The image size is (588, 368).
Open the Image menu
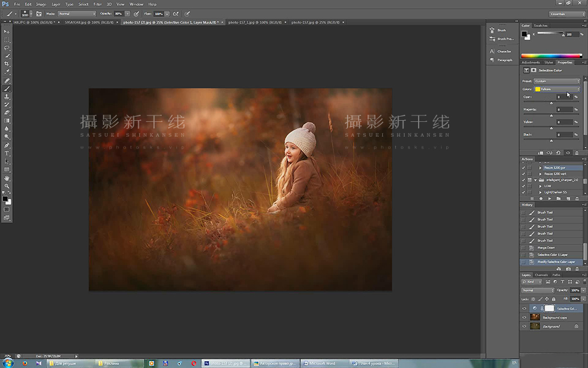41,4
